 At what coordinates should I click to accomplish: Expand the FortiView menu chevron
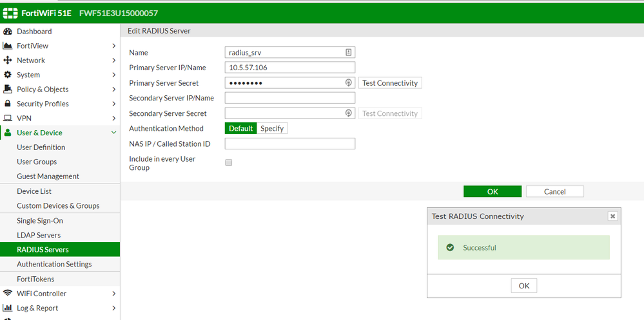pyautogui.click(x=113, y=46)
